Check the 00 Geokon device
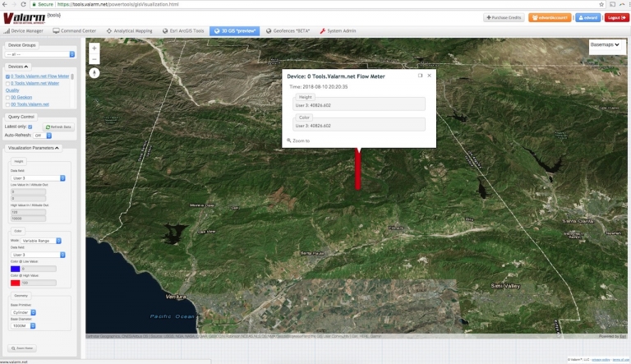 [7, 98]
